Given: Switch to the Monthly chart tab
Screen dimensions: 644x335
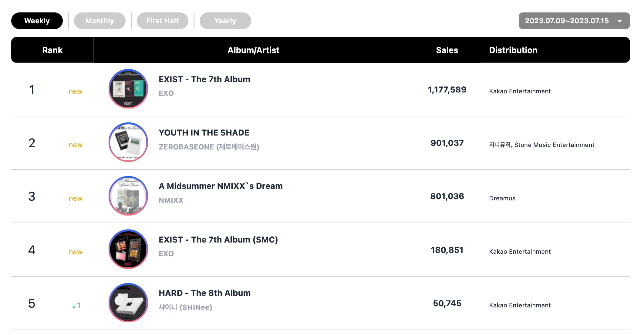Looking at the screenshot, I should click(x=99, y=21).
